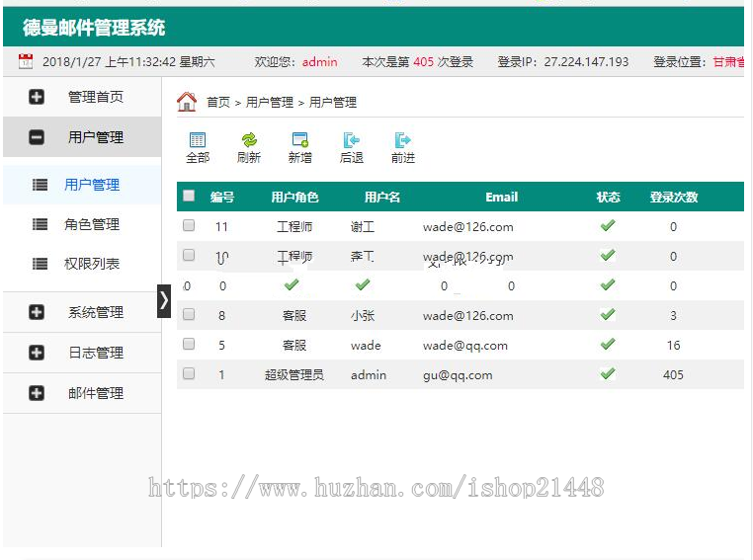Click status checkmark in the admin row
Screen dimensions: 753x560
(x=608, y=373)
